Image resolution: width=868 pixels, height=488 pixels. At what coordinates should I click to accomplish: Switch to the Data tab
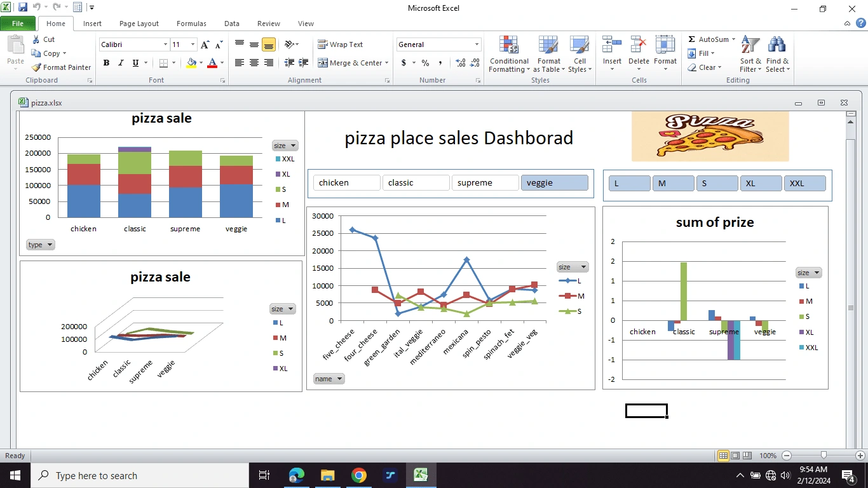click(232, 24)
